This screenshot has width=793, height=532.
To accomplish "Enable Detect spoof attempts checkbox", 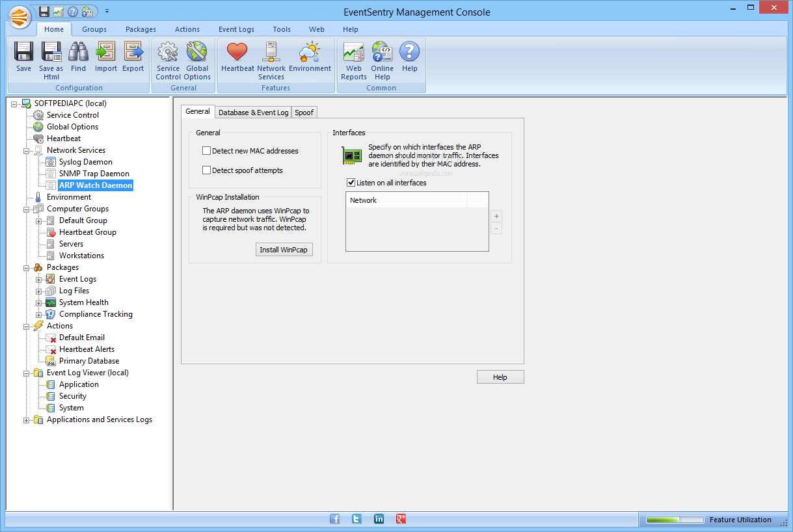I will (x=207, y=170).
